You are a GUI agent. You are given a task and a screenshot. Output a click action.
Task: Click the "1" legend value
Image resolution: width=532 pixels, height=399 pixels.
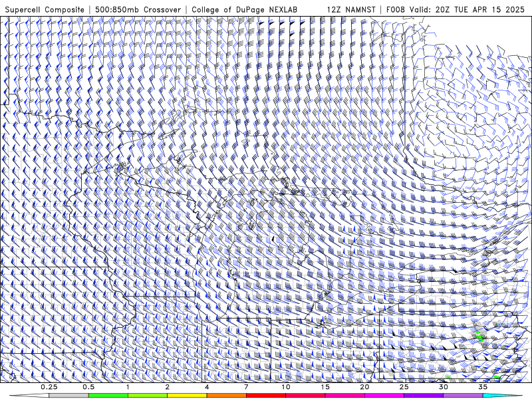point(128,387)
